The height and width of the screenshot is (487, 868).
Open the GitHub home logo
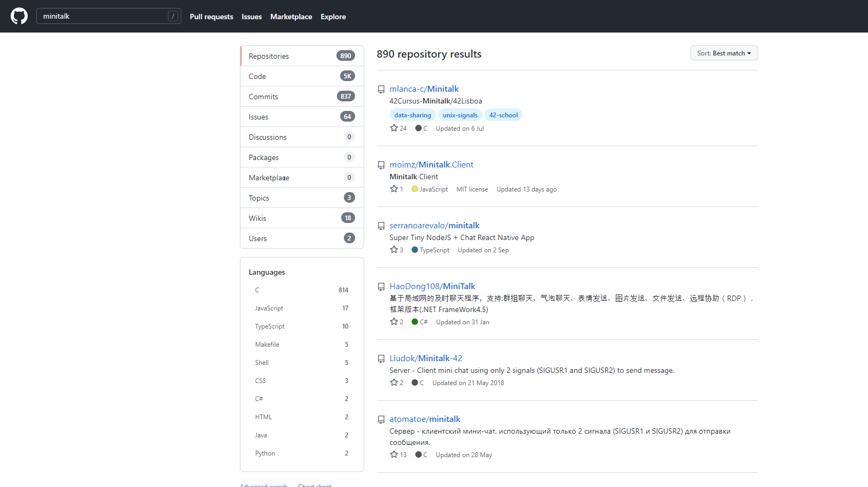[x=19, y=16]
